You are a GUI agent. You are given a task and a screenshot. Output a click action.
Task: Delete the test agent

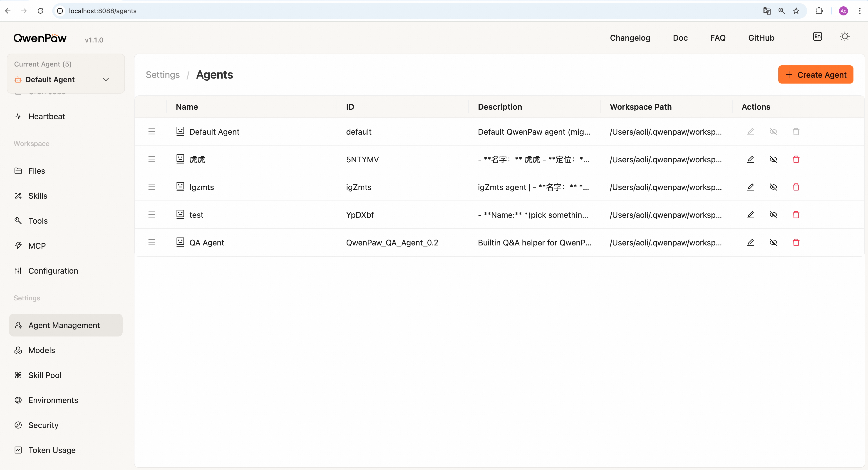[796, 215]
